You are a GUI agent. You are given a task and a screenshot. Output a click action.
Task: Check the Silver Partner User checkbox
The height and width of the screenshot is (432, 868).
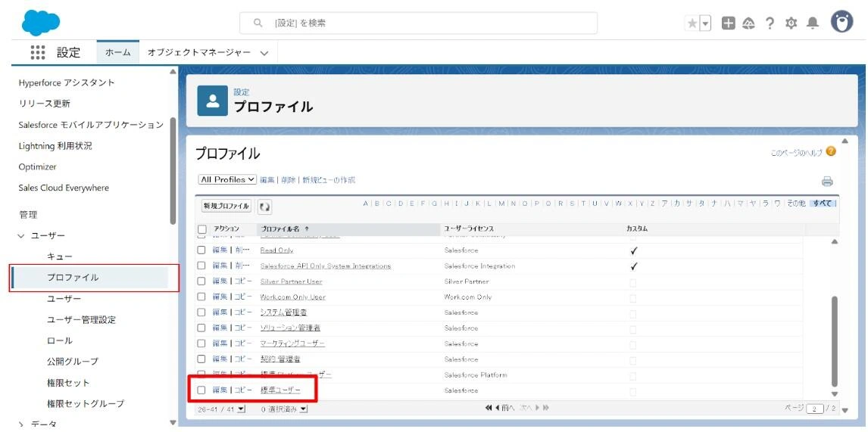click(202, 281)
